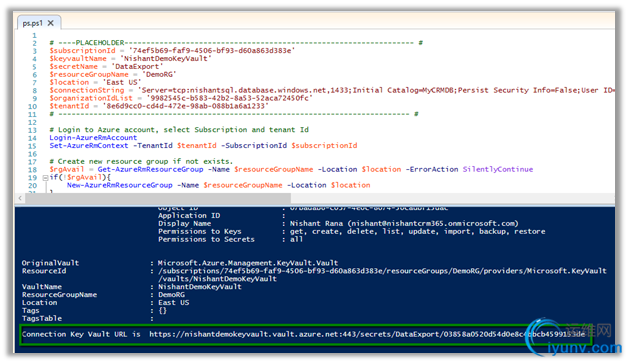Click the Tags output row
This screenshot has width=628, height=364.
tap(94, 311)
